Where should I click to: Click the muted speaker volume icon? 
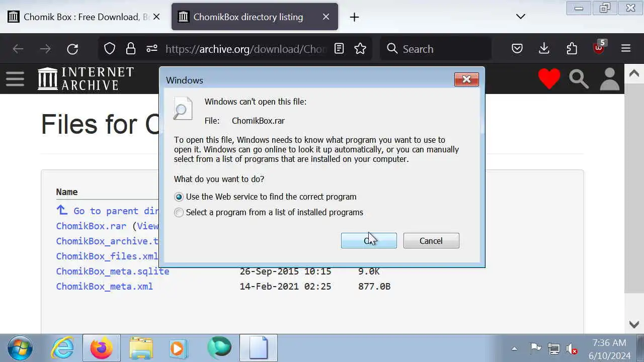[572, 348]
